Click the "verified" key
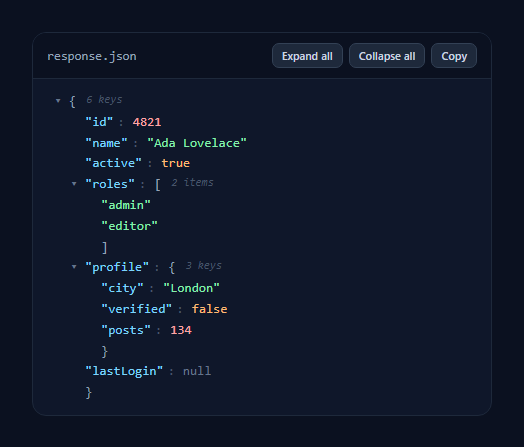This screenshot has width=524, height=447. tap(137, 309)
